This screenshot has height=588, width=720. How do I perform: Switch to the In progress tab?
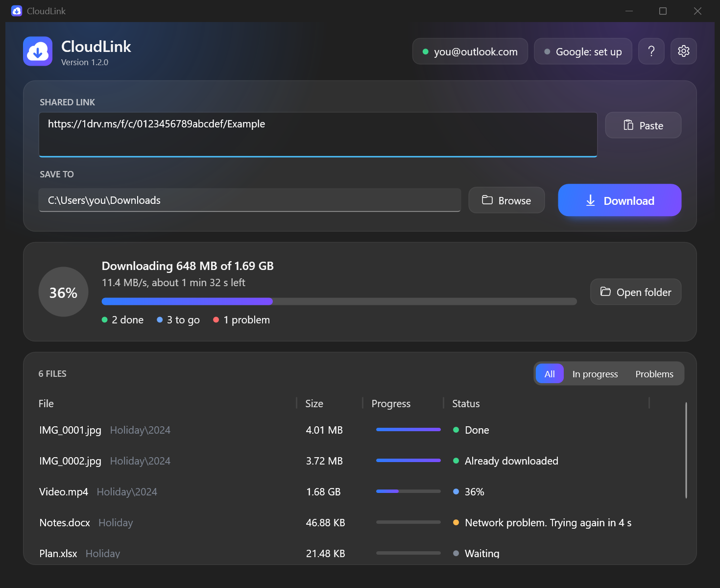click(595, 374)
